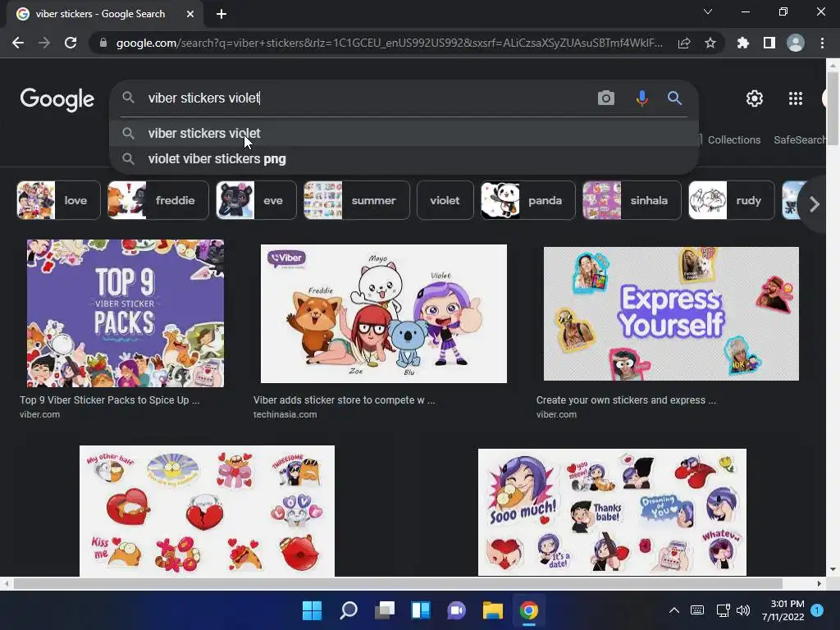Click the search by image camera icon
The height and width of the screenshot is (630, 840).
[606, 98]
